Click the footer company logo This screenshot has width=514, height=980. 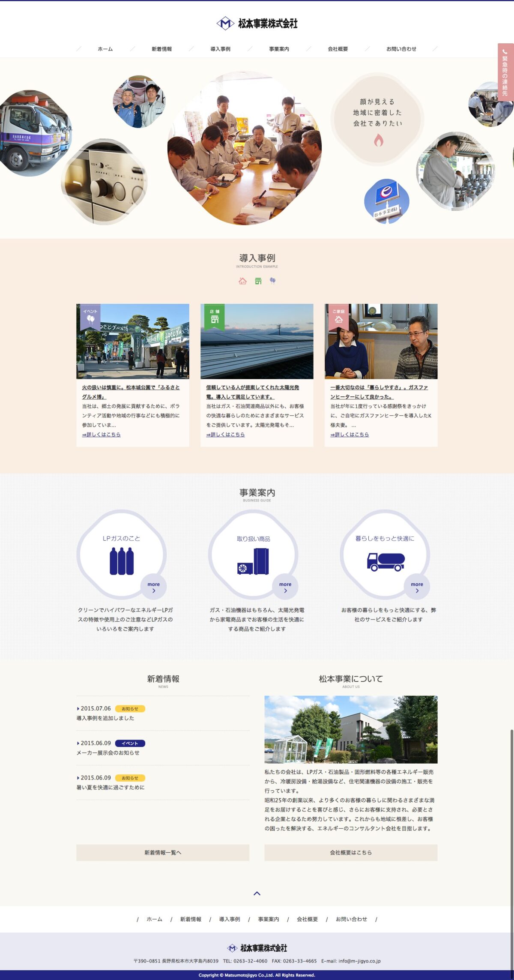click(257, 948)
